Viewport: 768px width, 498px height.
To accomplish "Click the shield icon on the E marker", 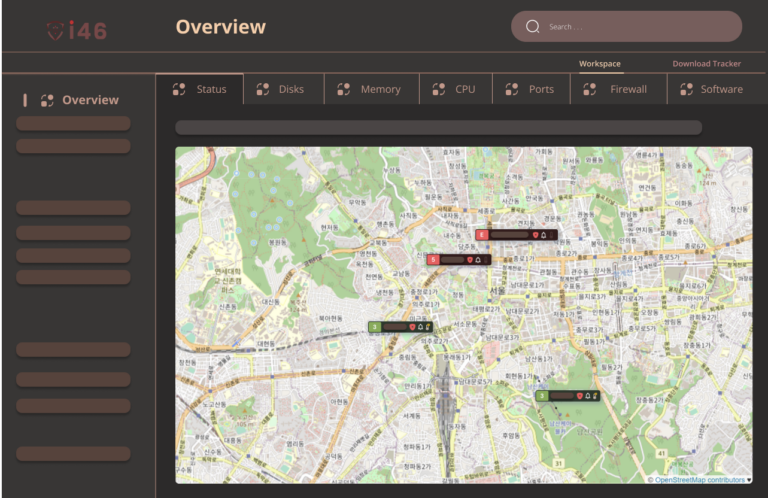I will coord(535,235).
